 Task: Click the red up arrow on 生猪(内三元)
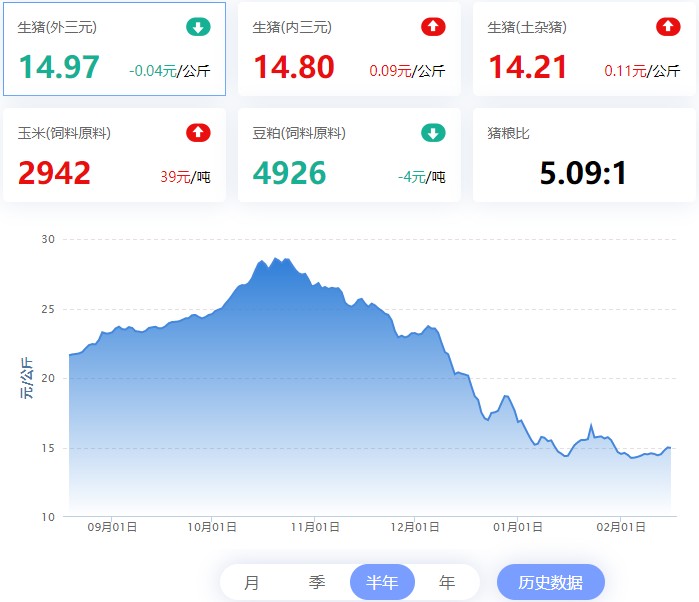click(x=433, y=27)
